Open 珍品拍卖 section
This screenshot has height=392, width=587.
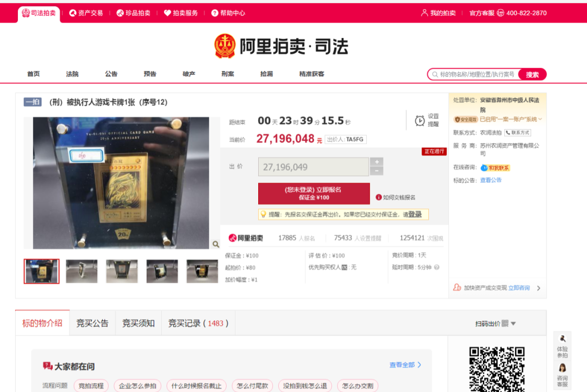tap(133, 13)
